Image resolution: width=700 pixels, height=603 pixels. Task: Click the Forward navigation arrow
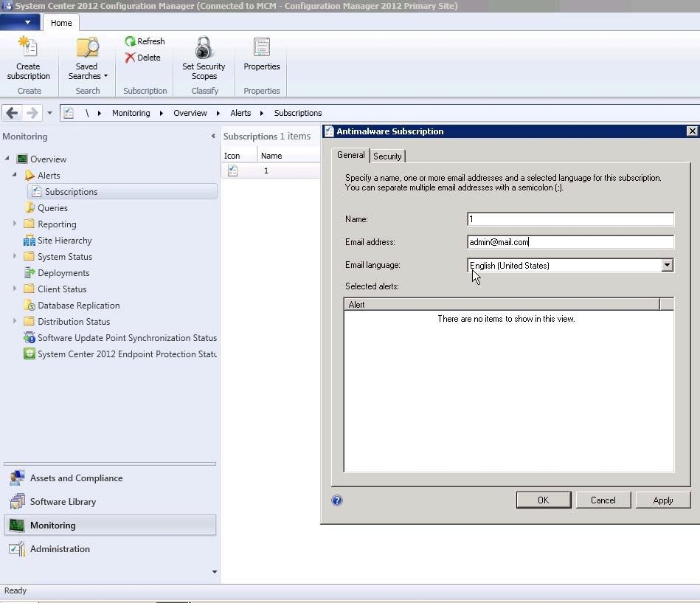32,113
